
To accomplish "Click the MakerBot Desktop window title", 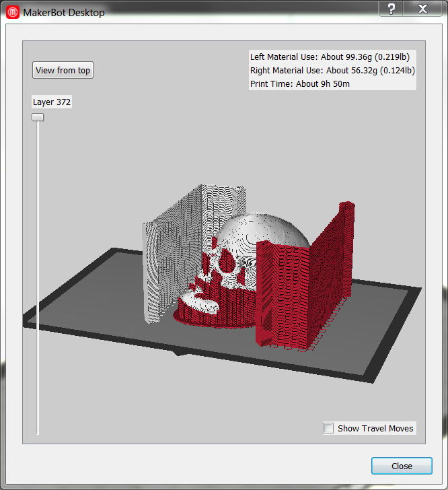I will click(x=64, y=13).
